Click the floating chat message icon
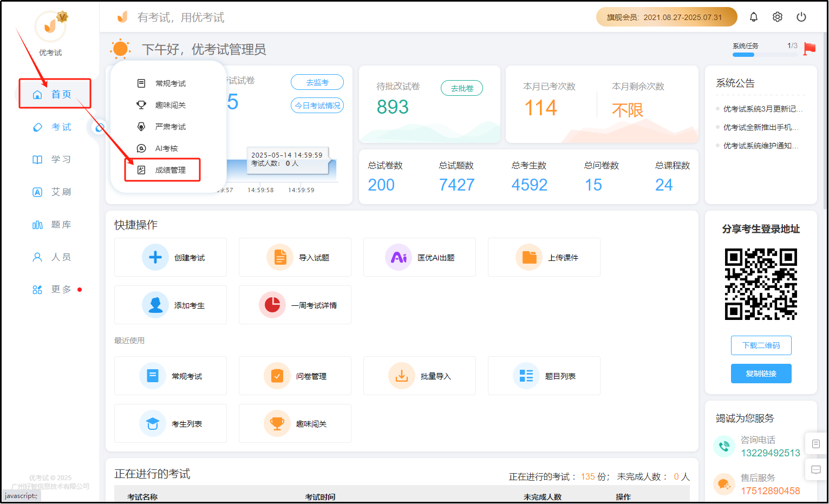The height and width of the screenshot is (504, 829). (x=816, y=470)
